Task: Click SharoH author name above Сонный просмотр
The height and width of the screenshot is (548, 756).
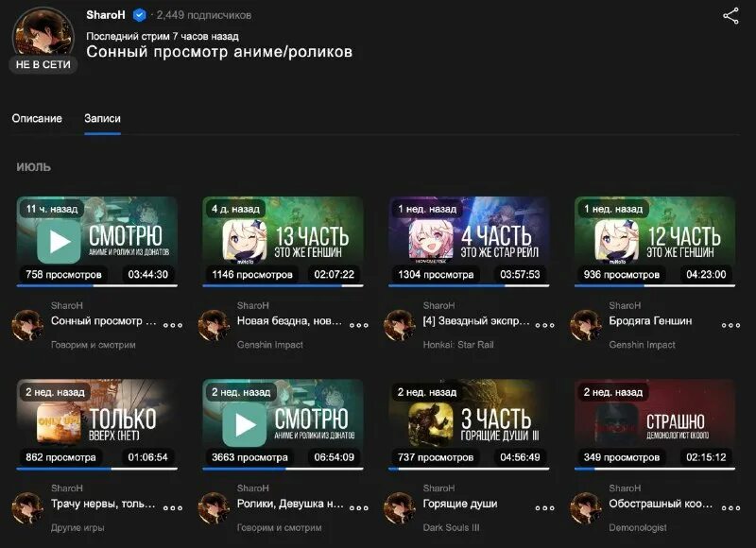Action: click(67, 305)
